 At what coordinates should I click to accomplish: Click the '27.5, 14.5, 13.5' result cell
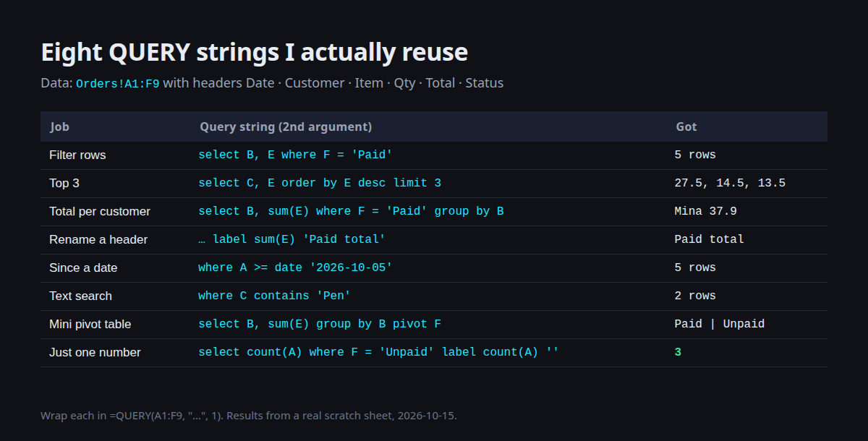pyautogui.click(x=730, y=183)
